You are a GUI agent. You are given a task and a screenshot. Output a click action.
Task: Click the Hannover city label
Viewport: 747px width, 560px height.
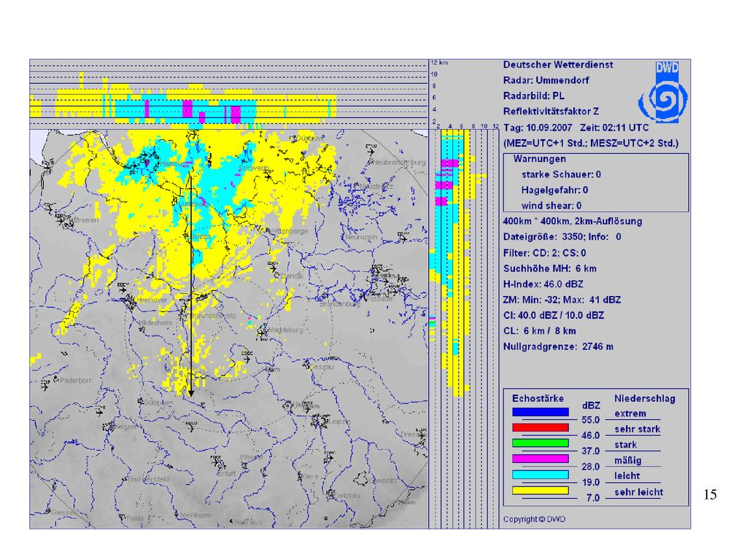152,300
